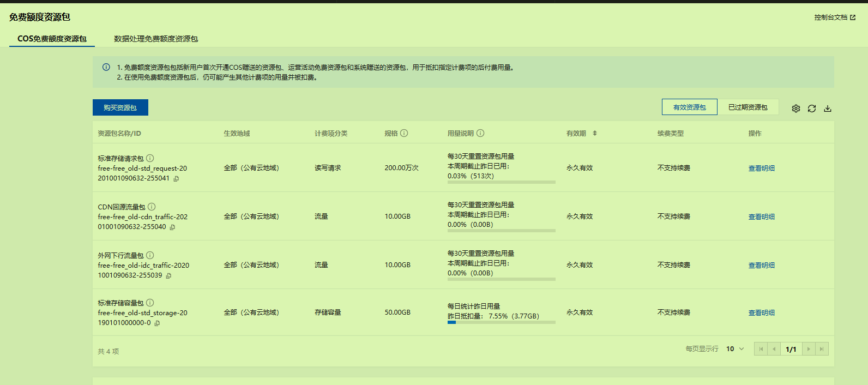Screen dimensions: 868x385
Task: Click the 读写请求 billing category cell
Action: [x=328, y=168]
